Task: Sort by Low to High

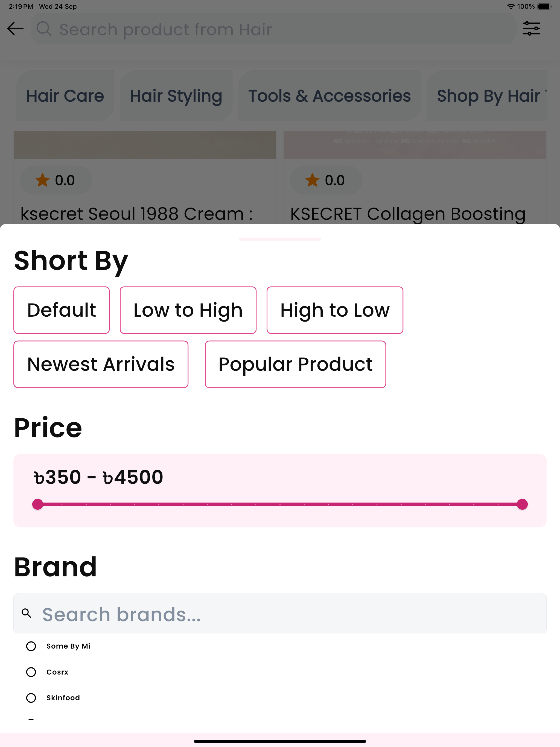Action: click(188, 310)
